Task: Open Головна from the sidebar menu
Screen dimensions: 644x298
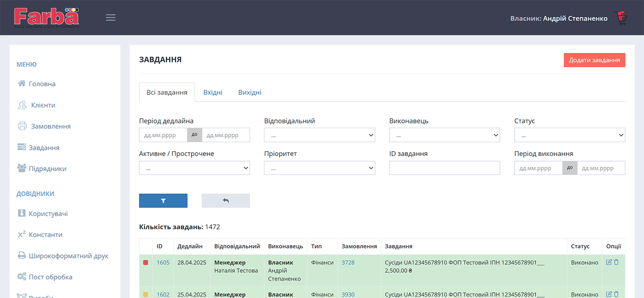Action: (x=42, y=84)
